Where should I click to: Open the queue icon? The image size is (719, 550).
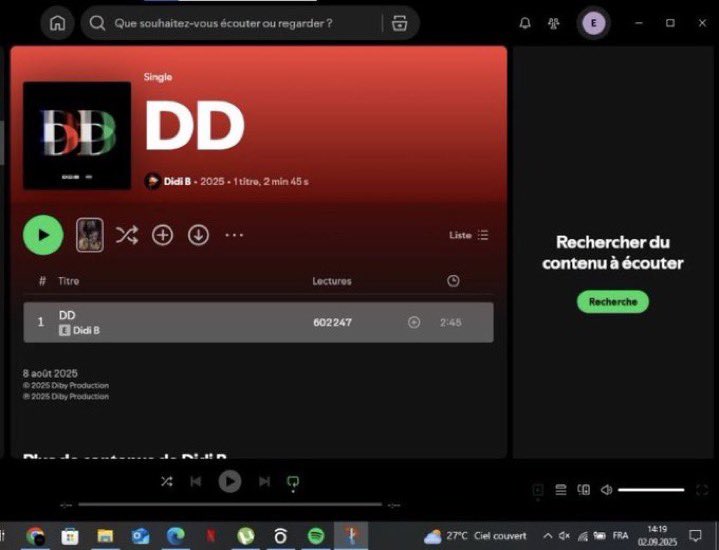561,490
